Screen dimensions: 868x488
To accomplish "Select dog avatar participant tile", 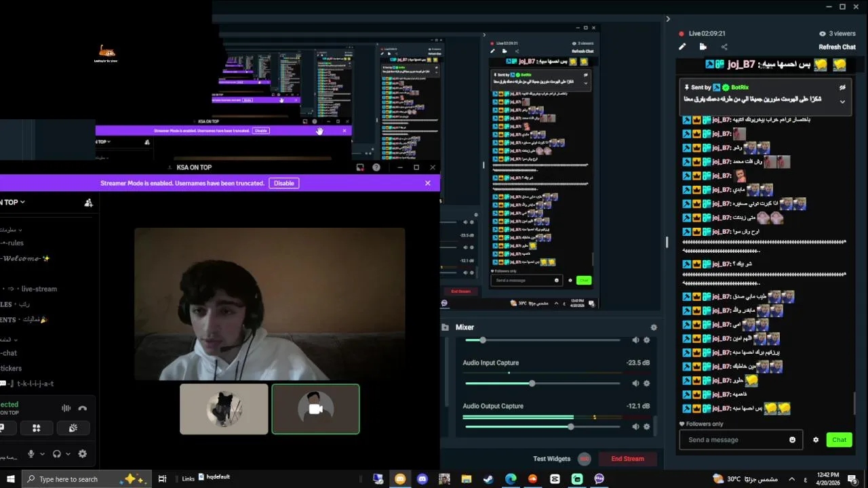I will pyautogui.click(x=224, y=409).
